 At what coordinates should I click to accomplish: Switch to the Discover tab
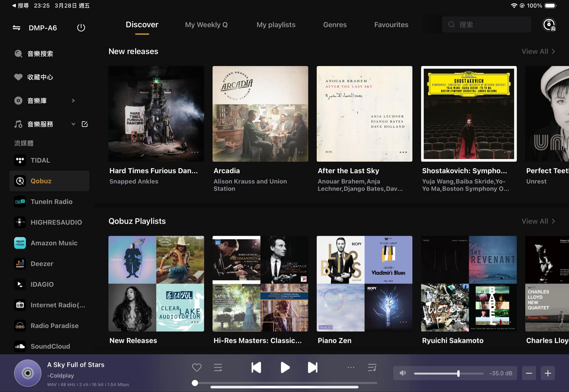click(x=142, y=25)
